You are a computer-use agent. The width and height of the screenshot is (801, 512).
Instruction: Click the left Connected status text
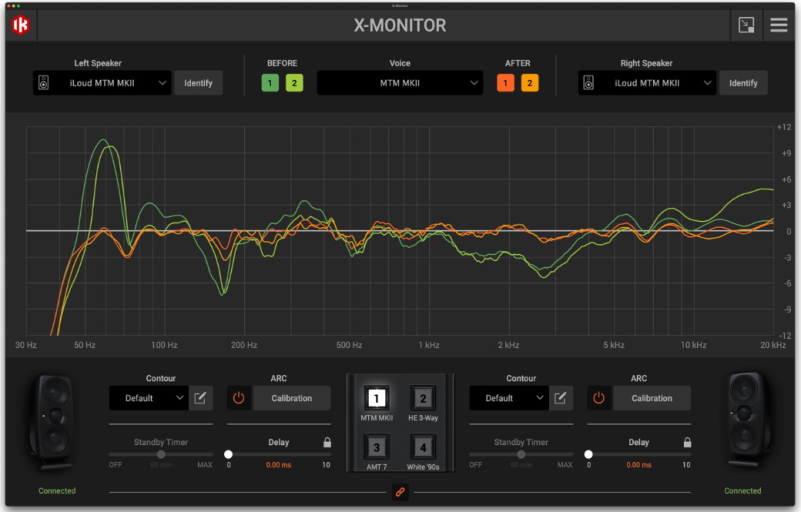(x=57, y=491)
